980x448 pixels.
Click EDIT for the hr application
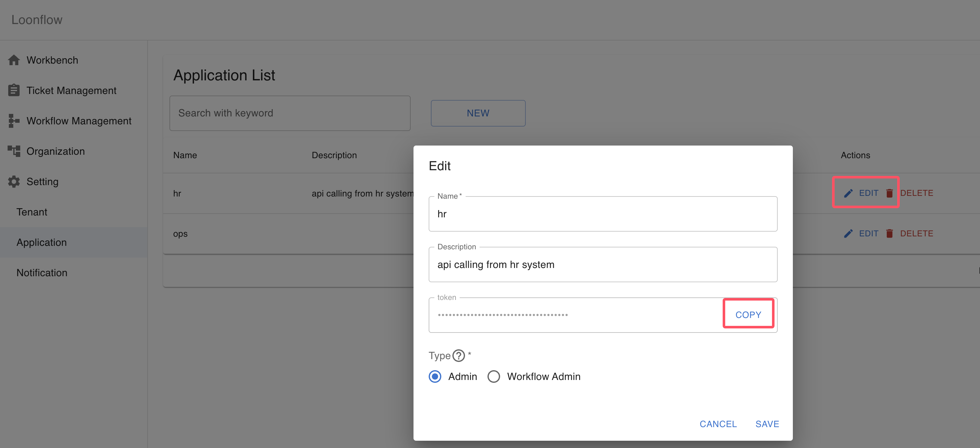click(x=861, y=193)
